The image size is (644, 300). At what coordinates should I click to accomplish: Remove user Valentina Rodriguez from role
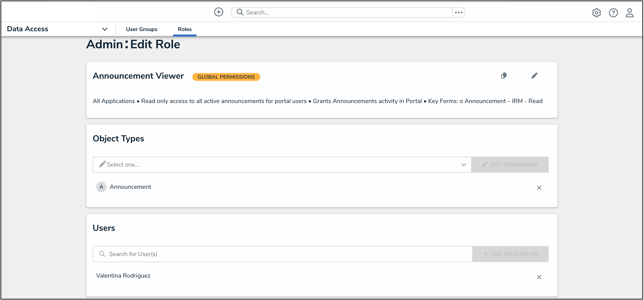[x=539, y=277]
